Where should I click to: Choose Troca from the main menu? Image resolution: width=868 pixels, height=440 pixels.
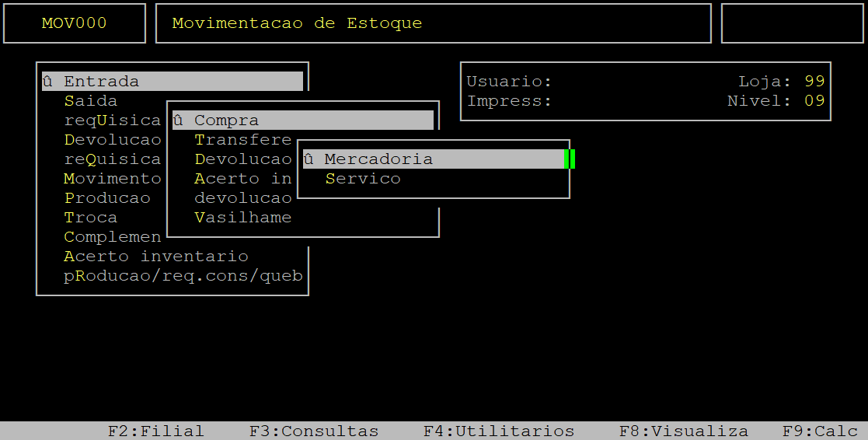[91, 218]
